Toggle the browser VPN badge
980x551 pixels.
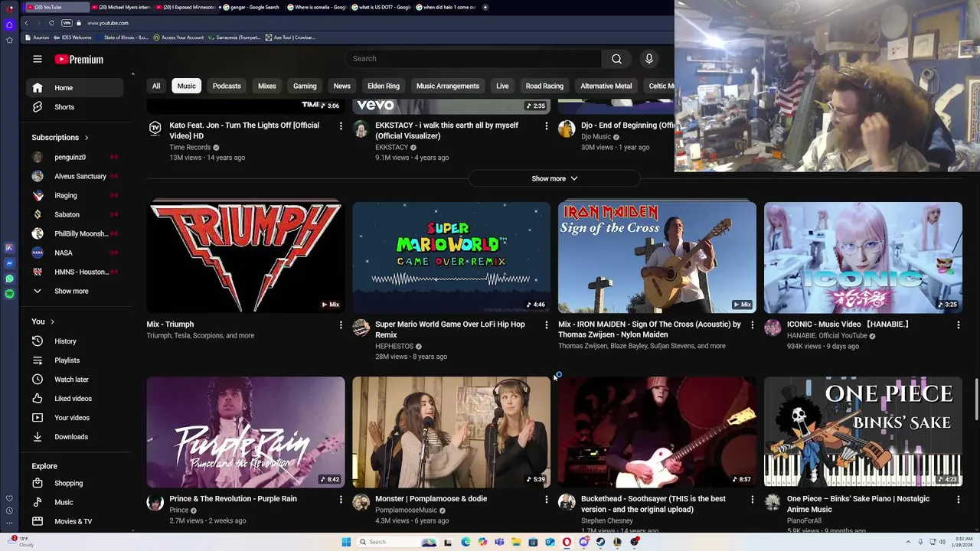tap(67, 23)
